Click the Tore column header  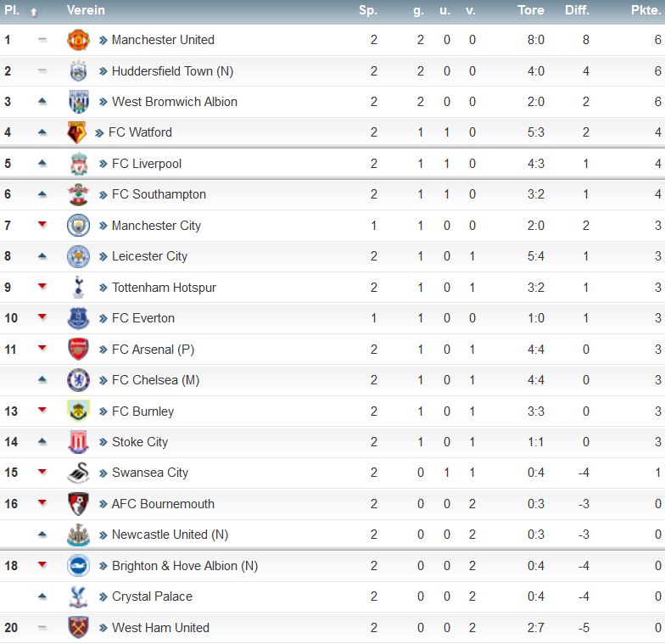click(x=531, y=10)
